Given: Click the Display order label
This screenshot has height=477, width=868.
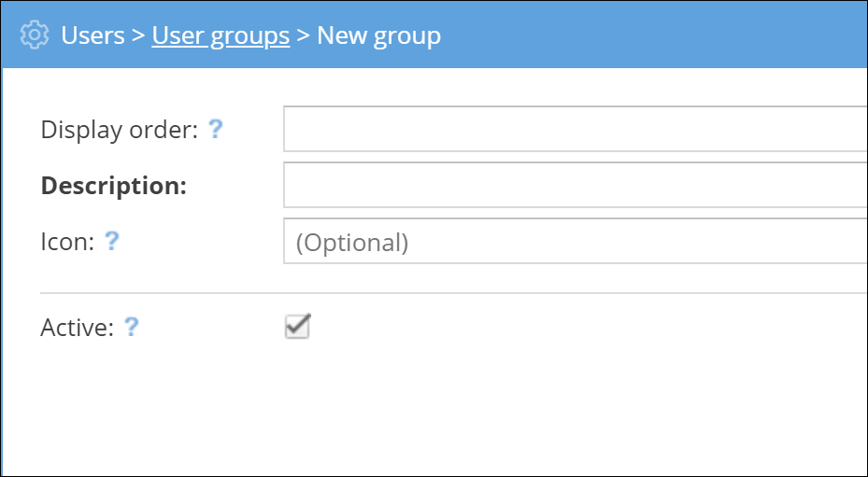Looking at the screenshot, I should [x=120, y=130].
